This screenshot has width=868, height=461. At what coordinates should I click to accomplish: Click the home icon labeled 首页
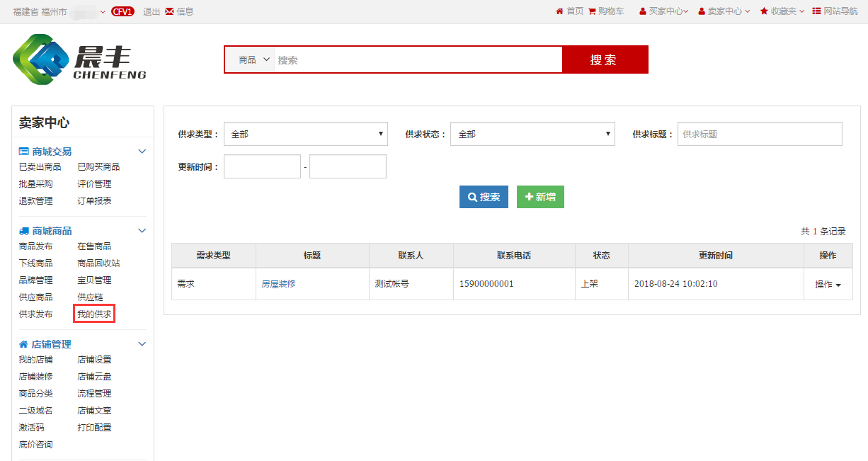click(x=560, y=11)
